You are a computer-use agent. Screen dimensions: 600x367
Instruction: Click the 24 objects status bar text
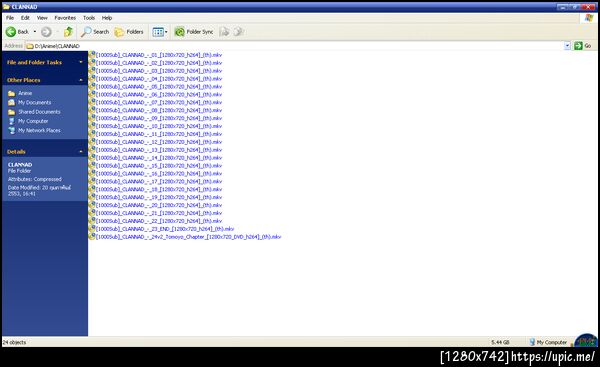[14, 343]
